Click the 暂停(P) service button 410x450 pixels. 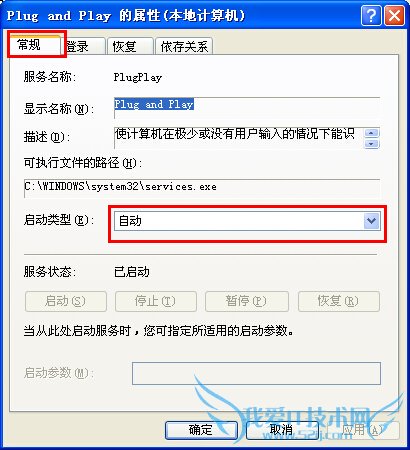247,301
